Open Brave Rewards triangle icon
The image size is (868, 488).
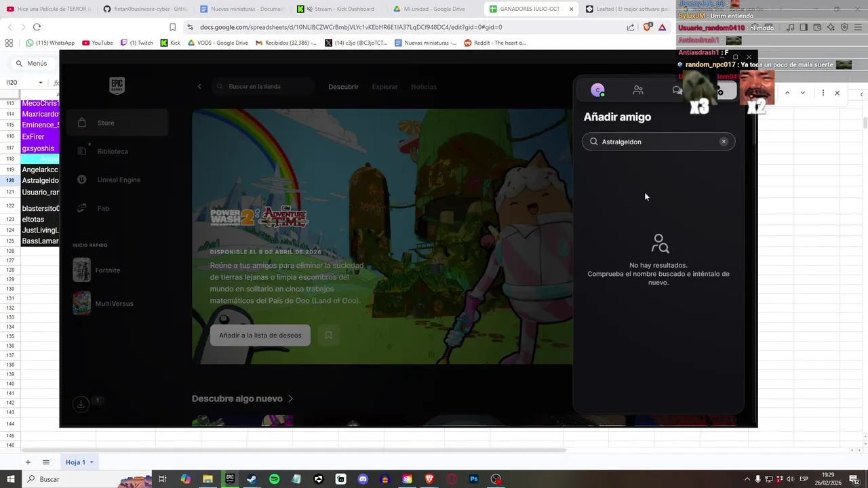pyautogui.click(x=663, y=27)
